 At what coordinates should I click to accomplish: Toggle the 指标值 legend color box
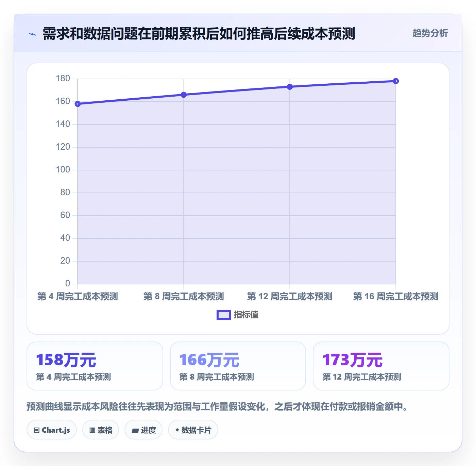click(223, 315)
